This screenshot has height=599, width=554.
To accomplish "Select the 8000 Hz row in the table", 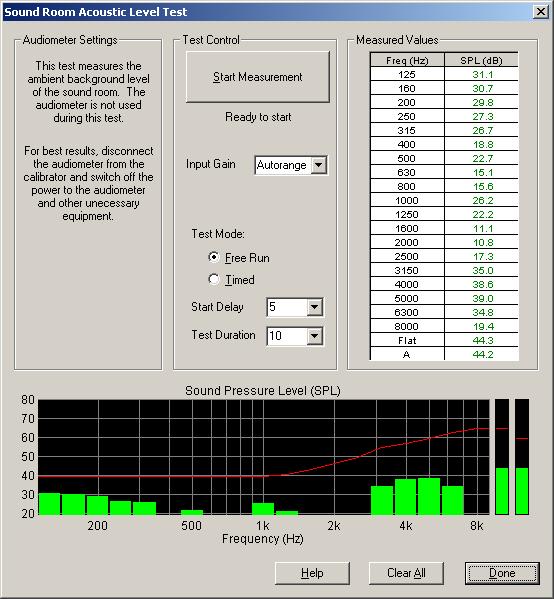I will [444, 326].
